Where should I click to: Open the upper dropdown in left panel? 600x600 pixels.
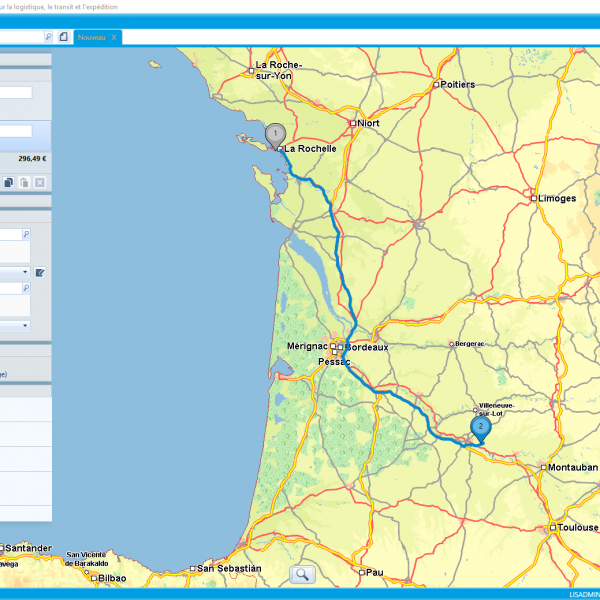tap(25, 271)
